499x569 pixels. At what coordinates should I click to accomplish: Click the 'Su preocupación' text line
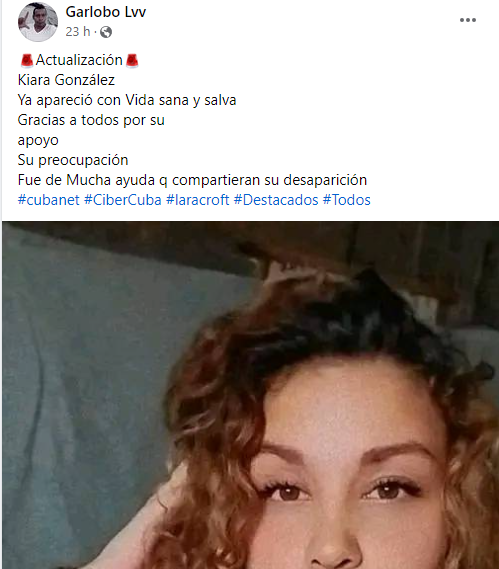tap(73, 160)
